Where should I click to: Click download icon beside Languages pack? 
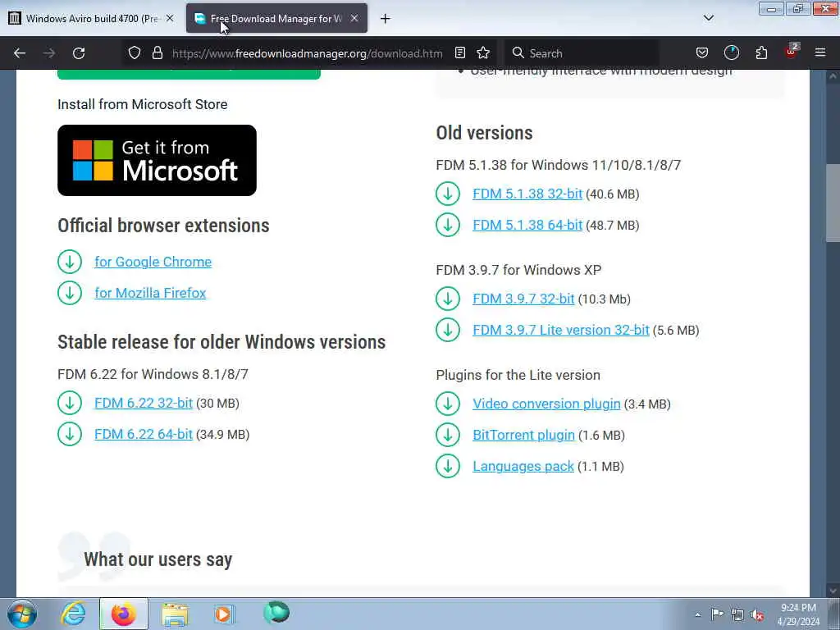[x=448, y=466]
